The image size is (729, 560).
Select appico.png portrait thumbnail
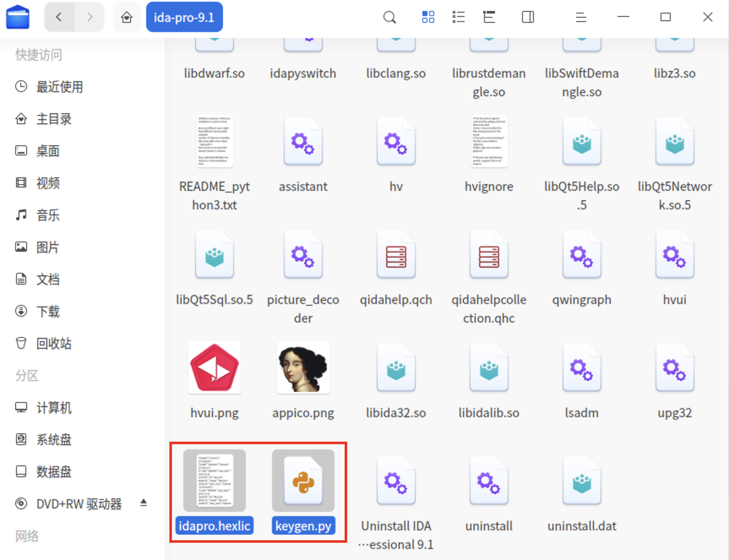click(303, 368)
